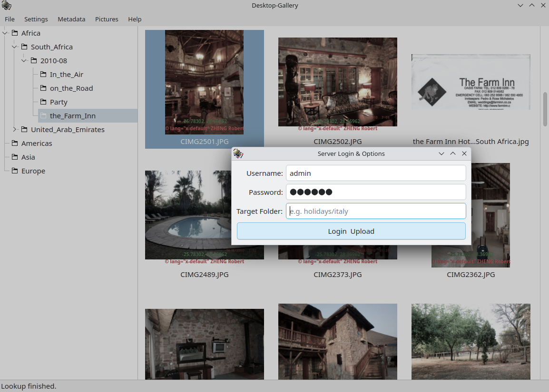Select the CIMG2502.JPG thumbnail
Viewport: 549px width, 392px height.
pos(337,82)
